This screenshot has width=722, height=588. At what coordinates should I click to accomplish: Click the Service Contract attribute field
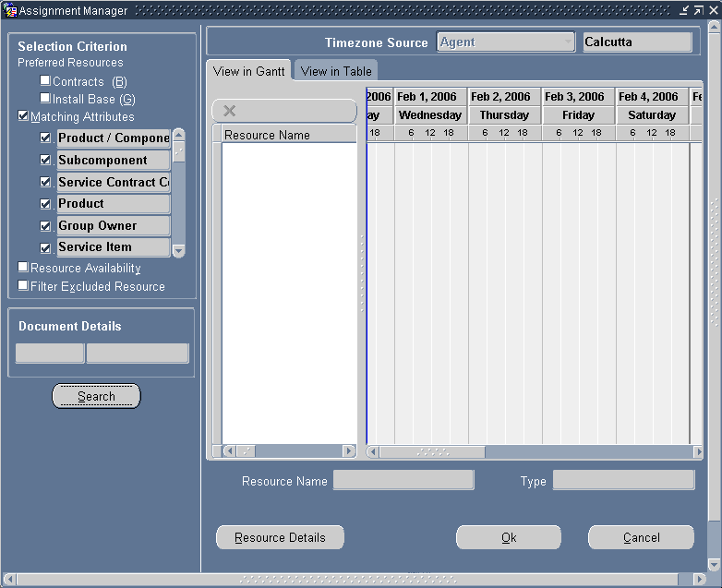point(114,183)
